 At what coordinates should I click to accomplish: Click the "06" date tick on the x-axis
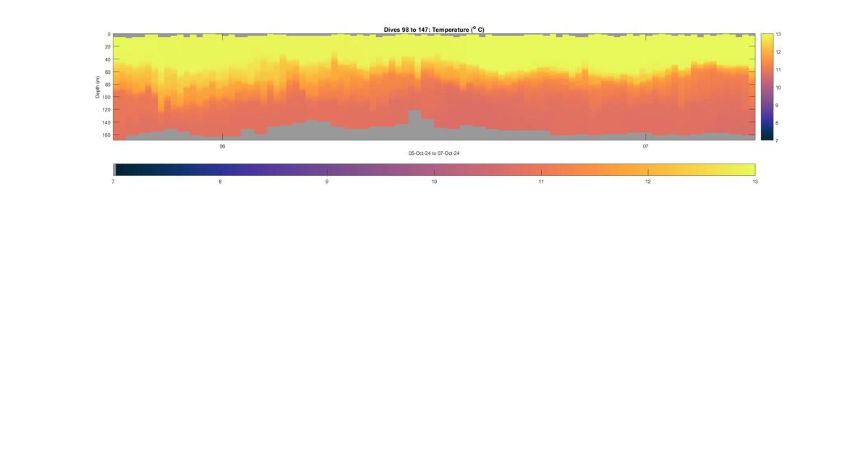[x=222, y=146]
